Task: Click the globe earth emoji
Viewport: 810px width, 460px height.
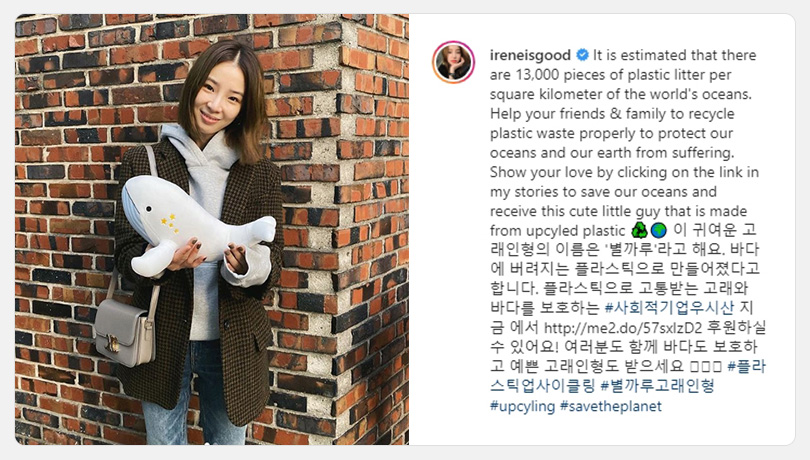Action: pos(658,230)
